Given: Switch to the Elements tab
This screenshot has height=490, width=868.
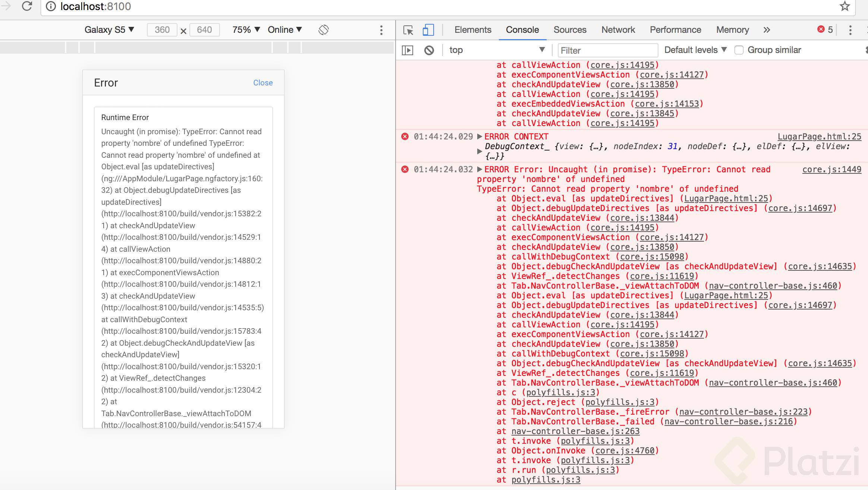Looking at the screenshot, I should click(x=473, y=30).
